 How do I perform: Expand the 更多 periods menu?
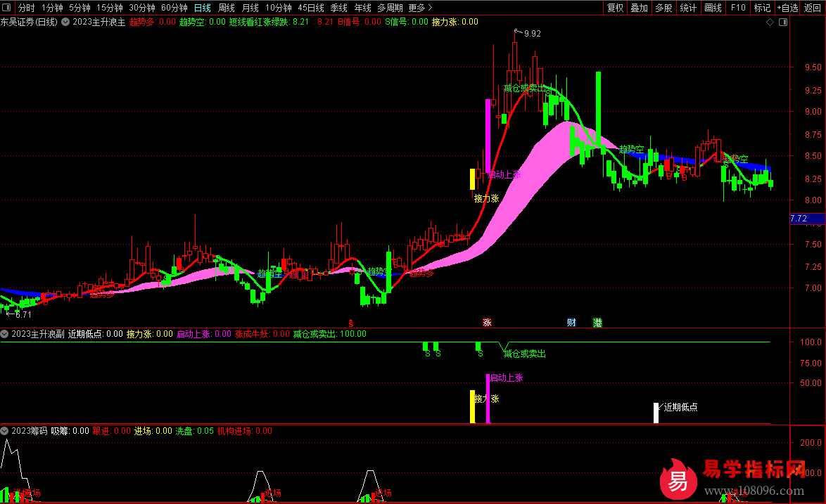click(x=419, y=8)
